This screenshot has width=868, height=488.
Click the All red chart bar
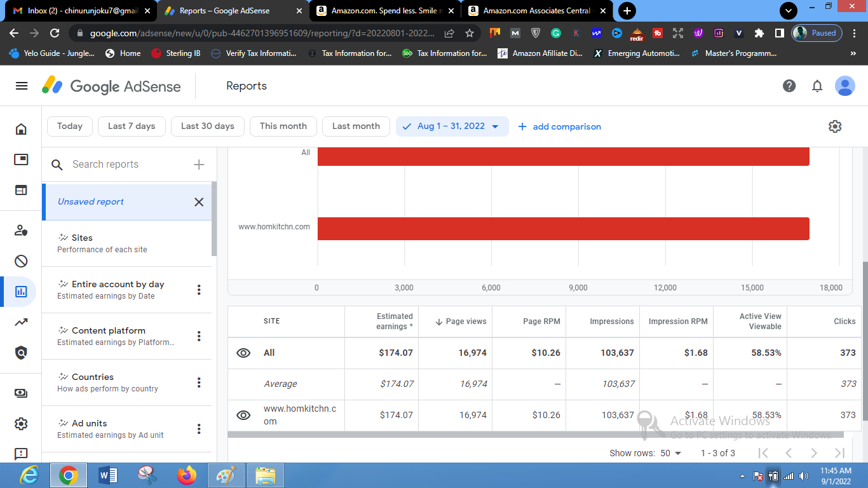[564, 156]
